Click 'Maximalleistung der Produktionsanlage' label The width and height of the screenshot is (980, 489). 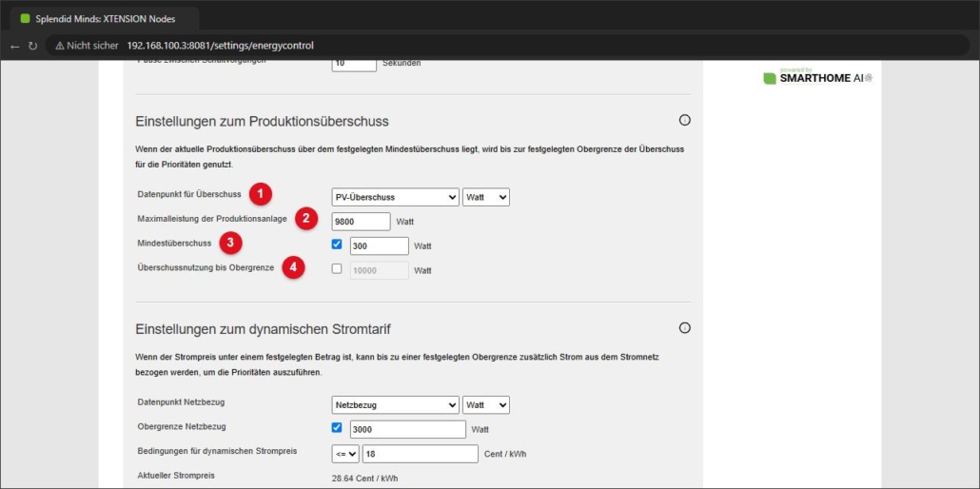pyautogui.click(x=212, y=218)
